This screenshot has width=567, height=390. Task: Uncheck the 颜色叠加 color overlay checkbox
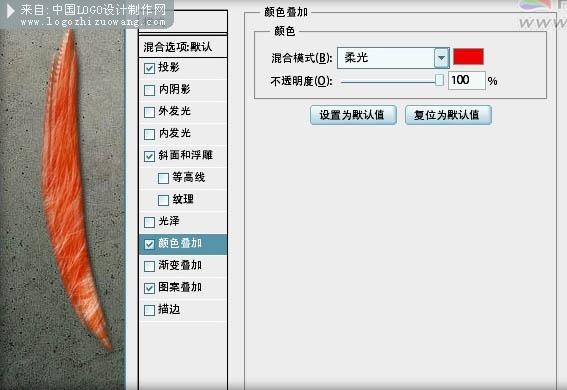(x=149, y=244)
